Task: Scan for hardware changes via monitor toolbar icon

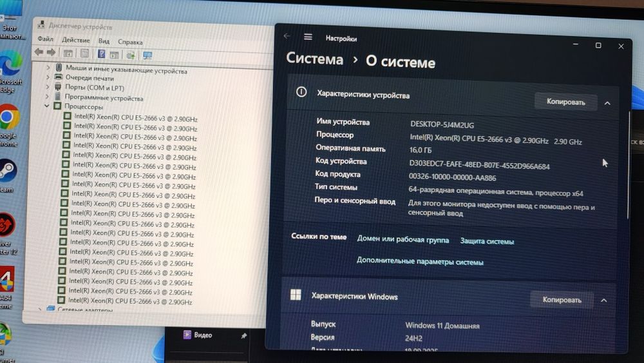Action: 147,55
